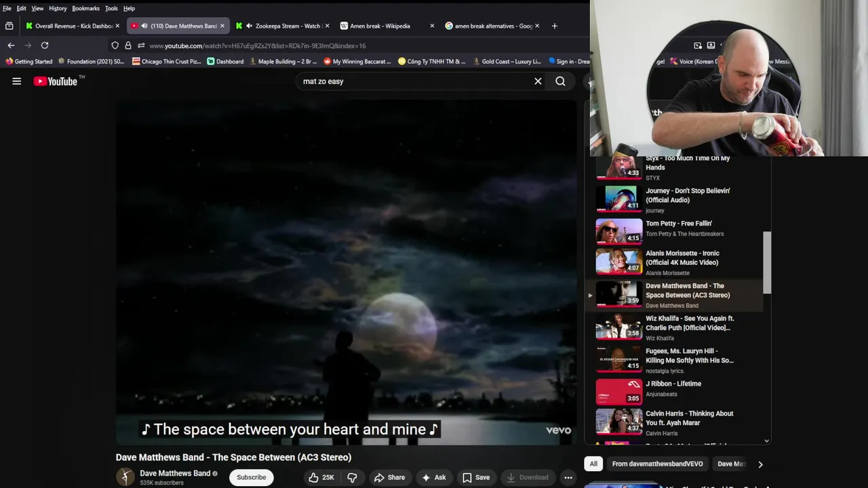Open the View menu
This screenshot has height=488, width=868.
37,8
